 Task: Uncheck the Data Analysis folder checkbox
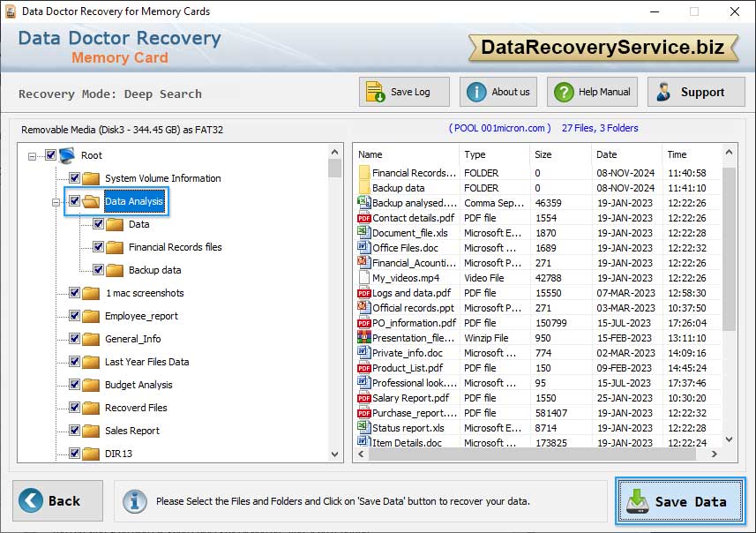[74, 200]
